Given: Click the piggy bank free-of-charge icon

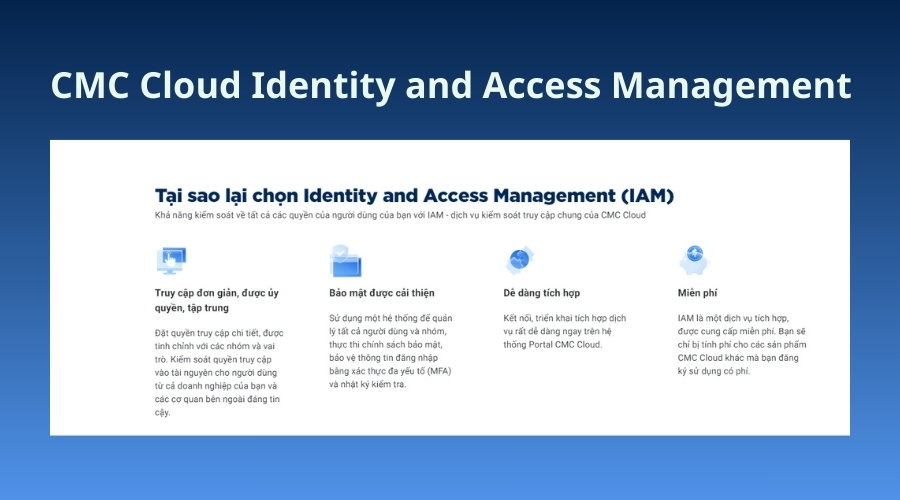Looking at the screenshot, I should [x=693, y=260].
